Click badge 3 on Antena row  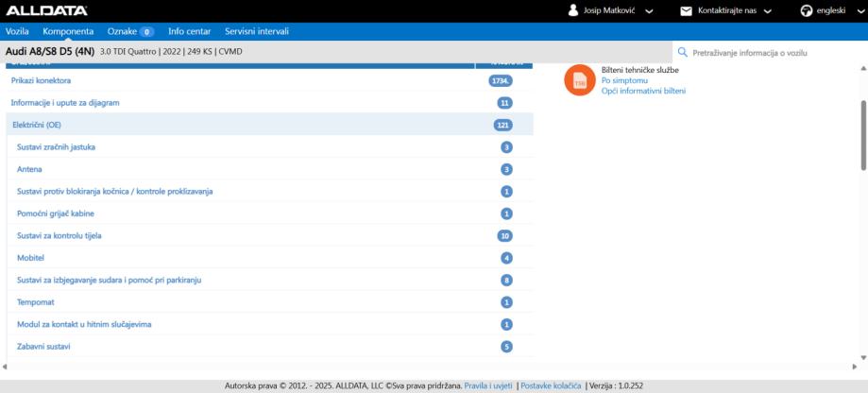pos(506,169)
